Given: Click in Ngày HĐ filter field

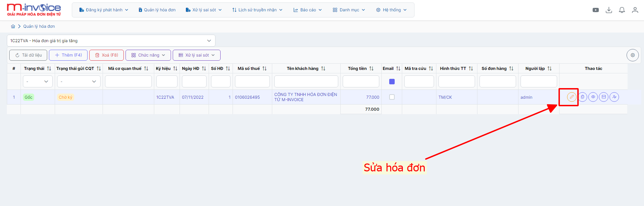Looking at the screenshot, I should [x=194, y=82].
